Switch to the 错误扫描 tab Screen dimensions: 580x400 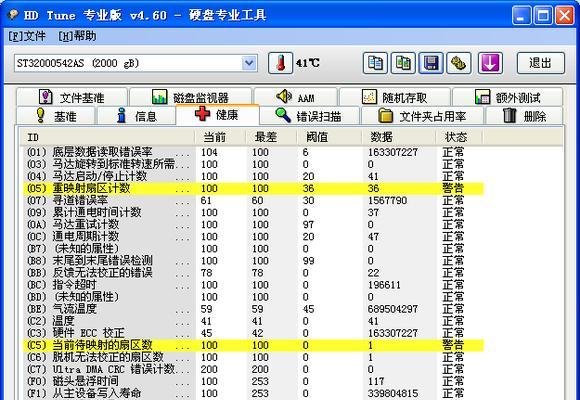[x=309, y=116]
